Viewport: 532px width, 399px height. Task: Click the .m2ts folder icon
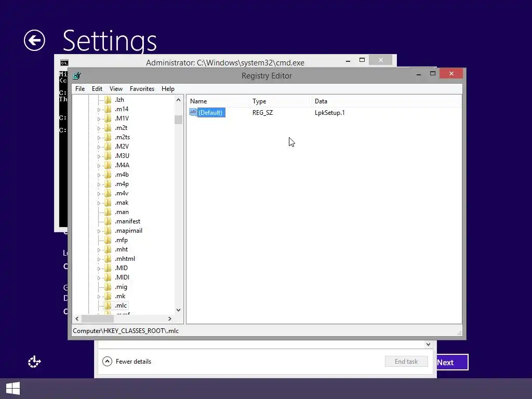click(108, 137)
